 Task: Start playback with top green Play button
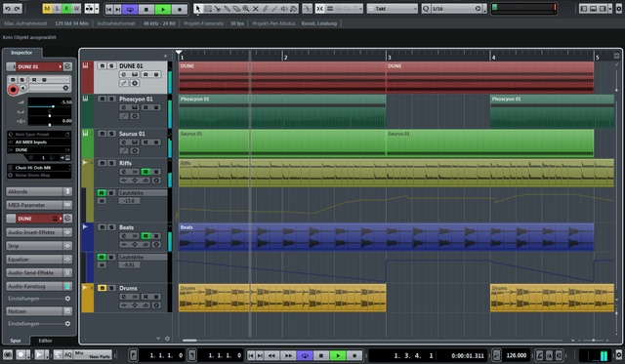163,9
